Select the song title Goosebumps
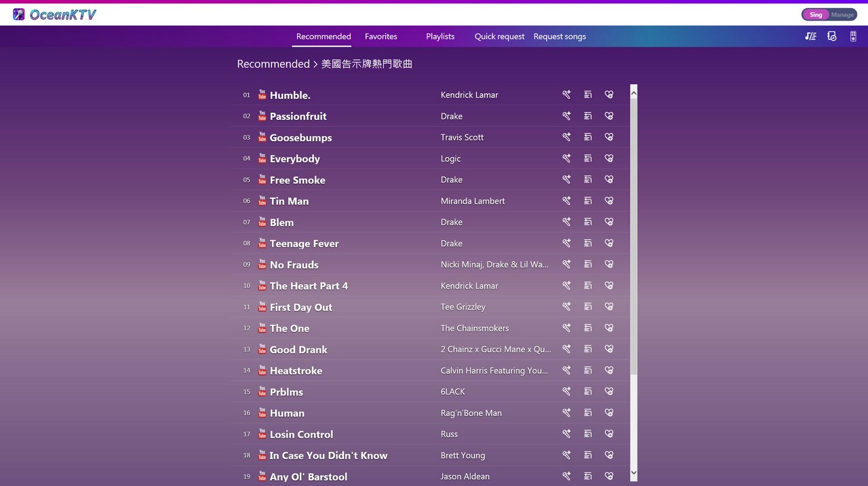The height and width of the screenshot is (486, 868). point(301,138)
